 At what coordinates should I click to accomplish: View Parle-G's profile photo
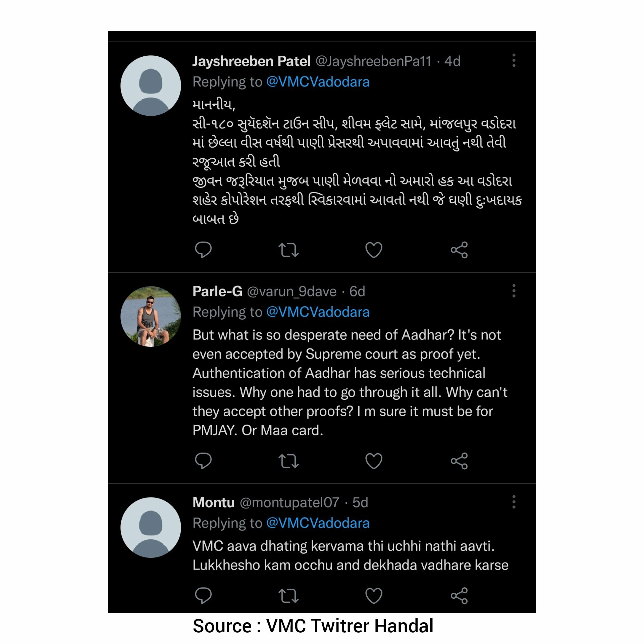[151, 316]
